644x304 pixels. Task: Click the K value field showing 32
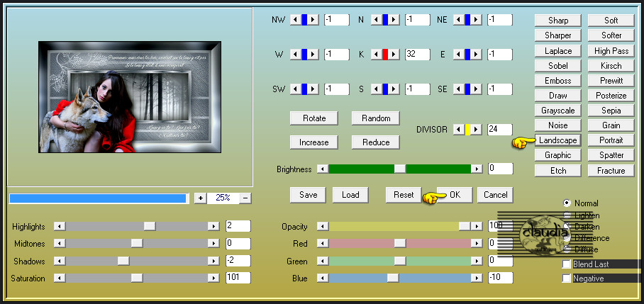tap(417, 54)
